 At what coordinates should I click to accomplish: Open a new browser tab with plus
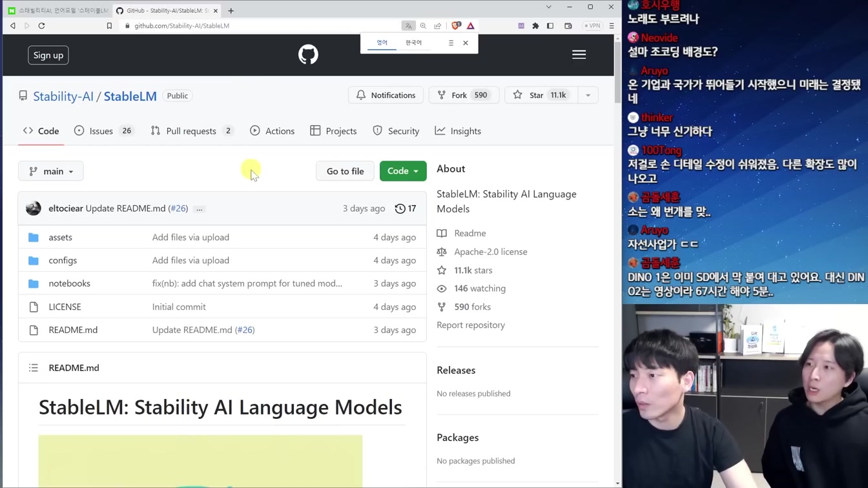pos(231,10)
